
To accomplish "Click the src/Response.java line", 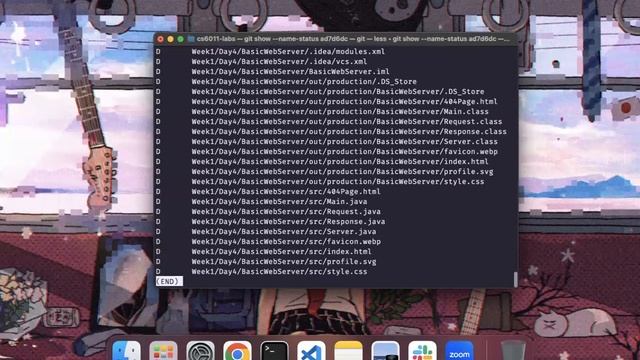I will click(288, 222).
